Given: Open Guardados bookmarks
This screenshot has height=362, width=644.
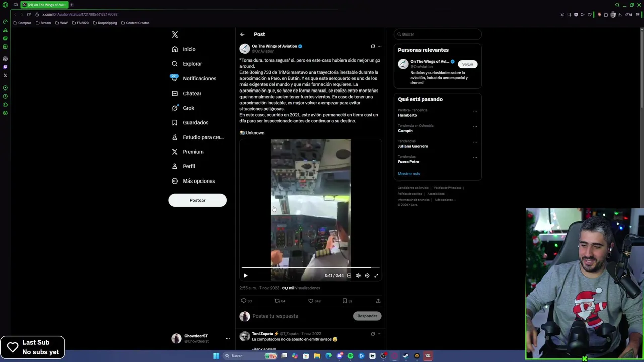Looking at the screenshot, I should click(x=190, y=122).
